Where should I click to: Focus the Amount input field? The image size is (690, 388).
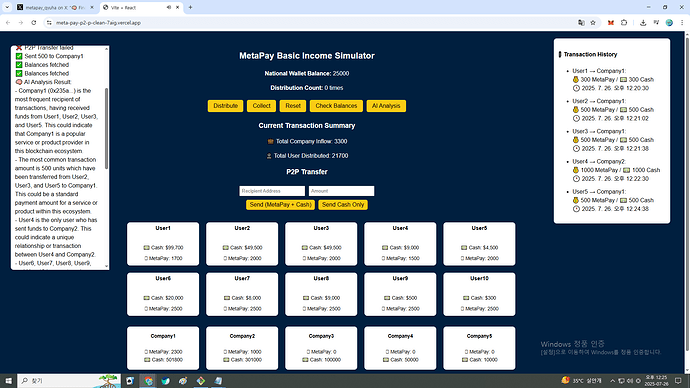[341, 191]
